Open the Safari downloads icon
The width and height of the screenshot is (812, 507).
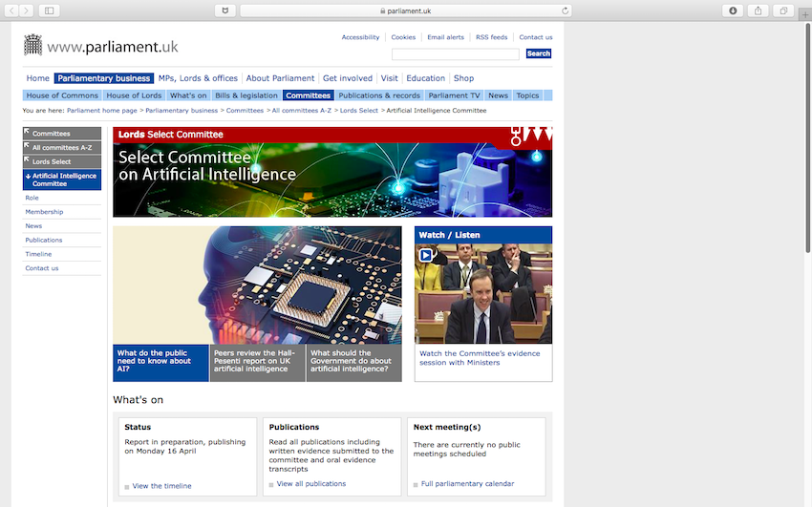coord(733,11)
